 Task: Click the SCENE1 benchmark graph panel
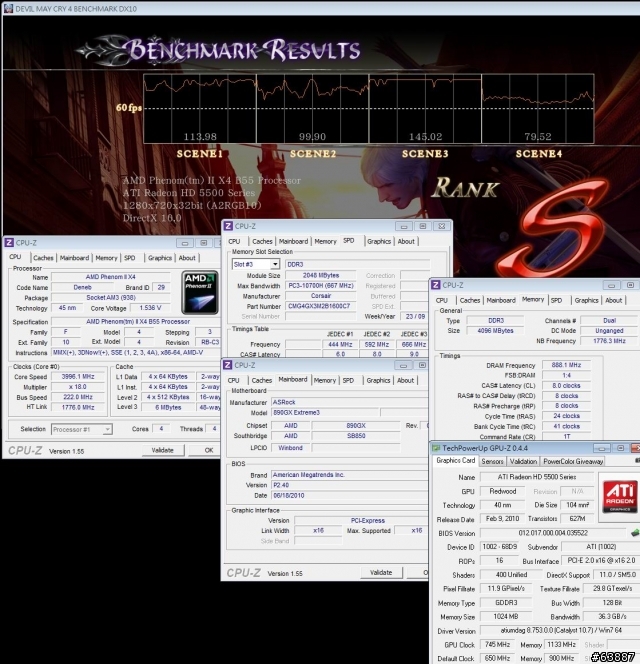[x=200, y=109]
